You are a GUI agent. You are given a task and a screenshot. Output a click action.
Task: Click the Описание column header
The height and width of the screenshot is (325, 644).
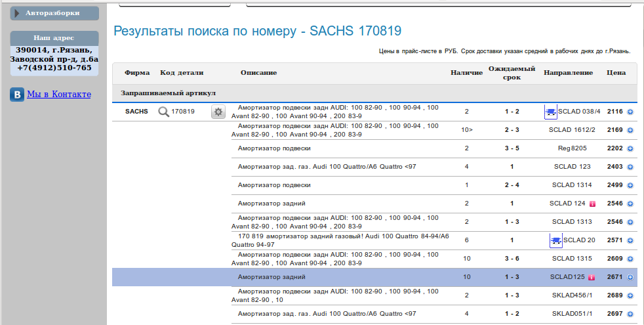pyautogui.click(x=259, y=73)
